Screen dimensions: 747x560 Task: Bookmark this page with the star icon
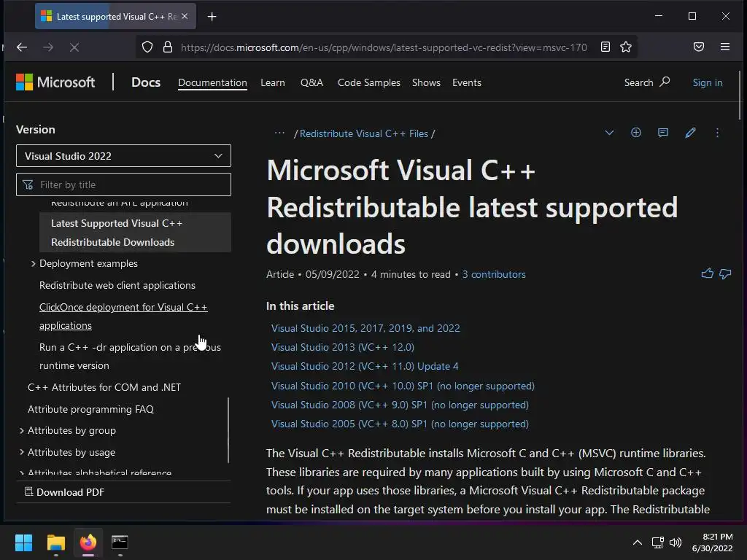coord(625,47)
